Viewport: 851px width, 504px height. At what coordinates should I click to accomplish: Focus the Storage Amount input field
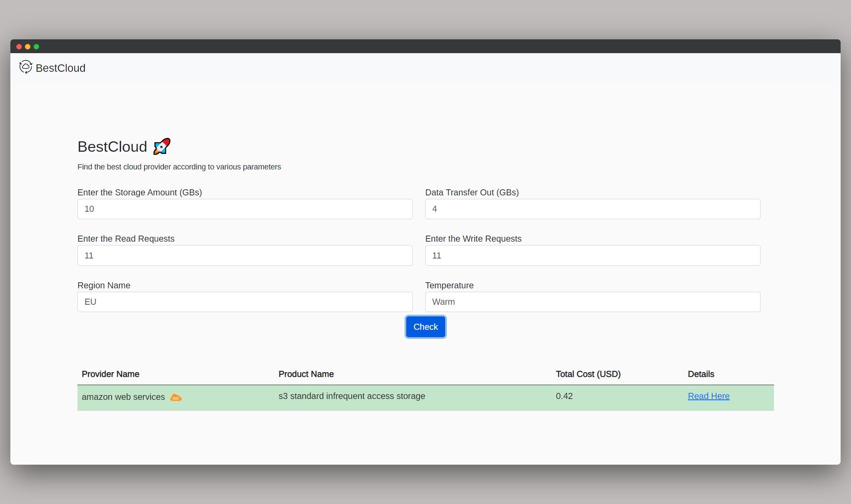click(245, 209)
